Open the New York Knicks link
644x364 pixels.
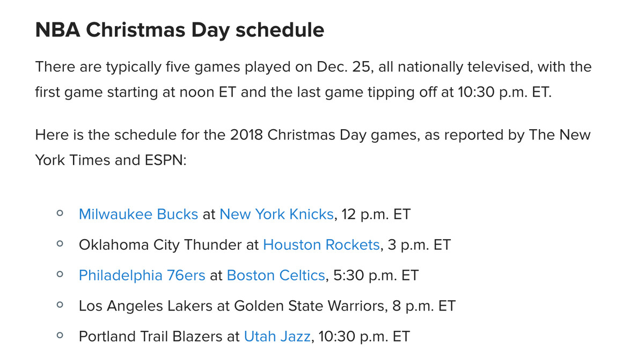pos(276,214)
